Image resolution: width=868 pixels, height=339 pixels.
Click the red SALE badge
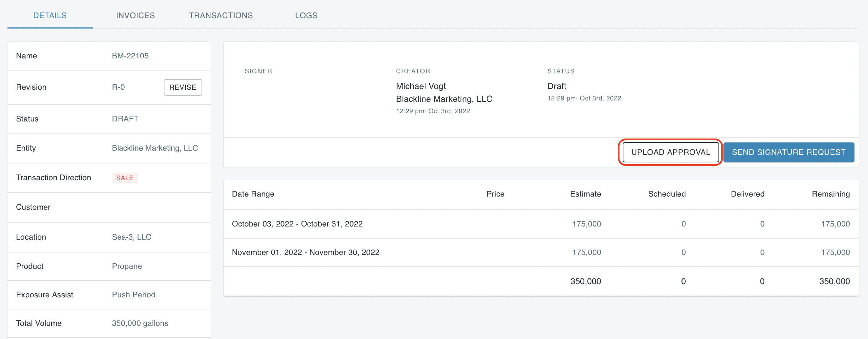pos(125,178)
